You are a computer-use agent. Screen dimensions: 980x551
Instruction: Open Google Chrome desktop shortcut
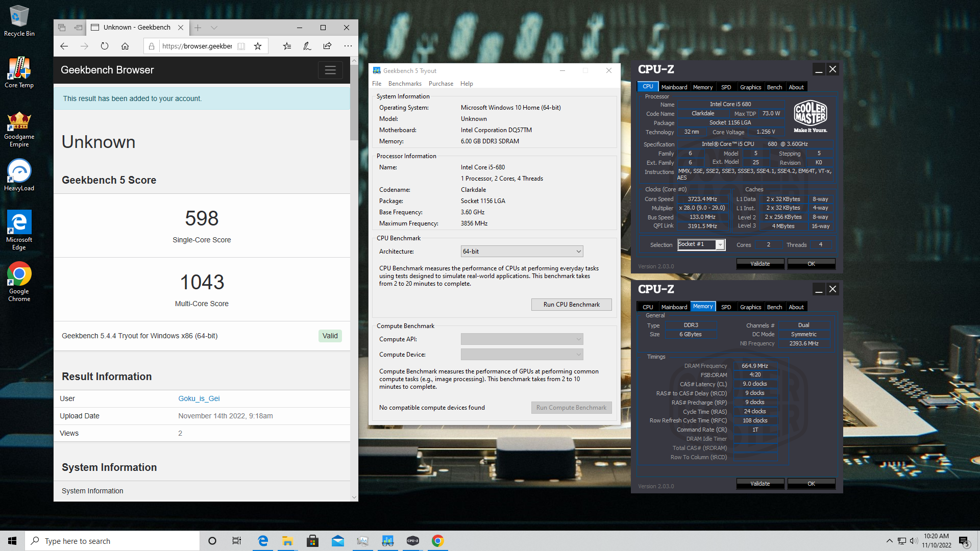tap(19, 282)
